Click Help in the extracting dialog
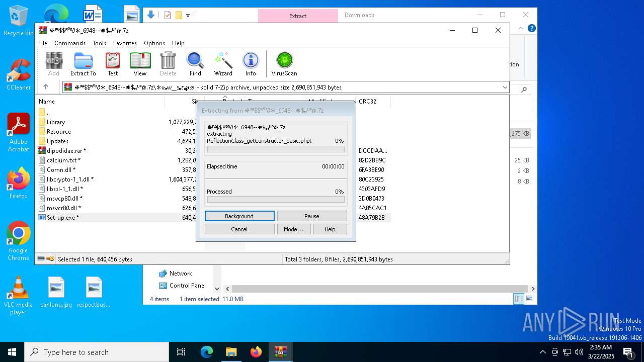The height and width of the screenshot is (362, 644). click(x=330, y=229)
